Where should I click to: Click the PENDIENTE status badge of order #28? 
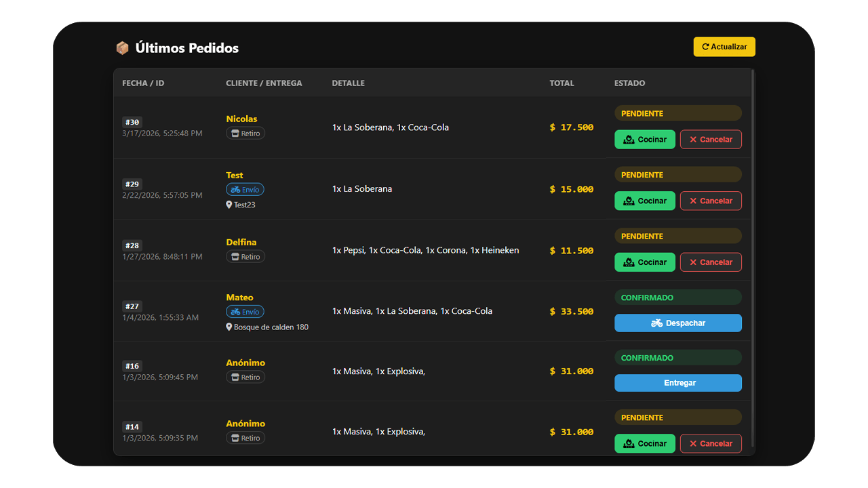pyautogui.click(x=677, y=236)
